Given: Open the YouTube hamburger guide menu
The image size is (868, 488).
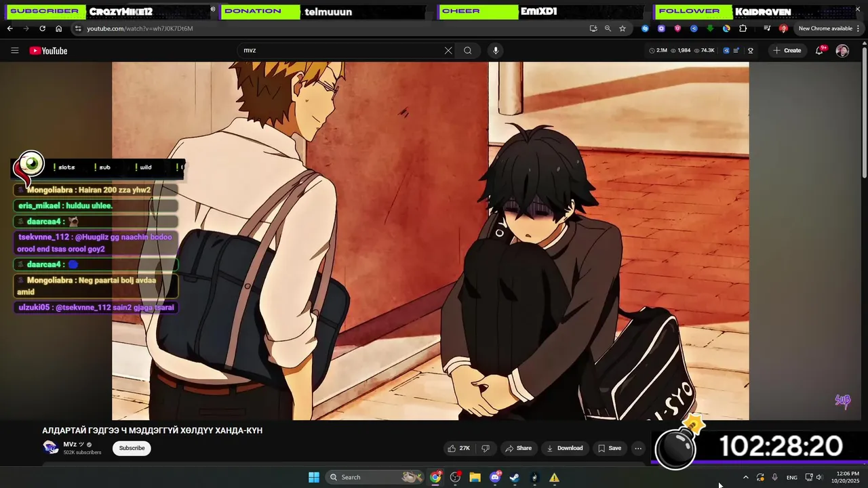Looking at the screenshot, I should 15,50.
